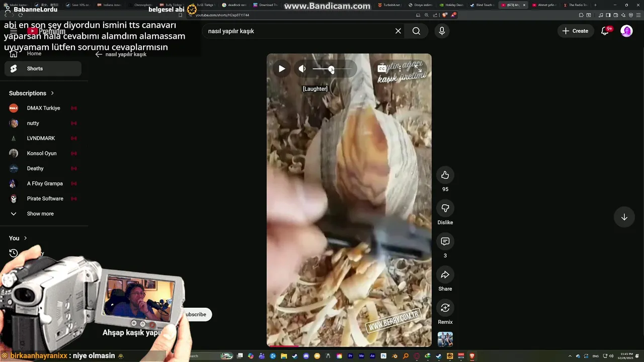Go to the next Short with the down arrow
The image size is (644, 362).
(x=624, y=217)
